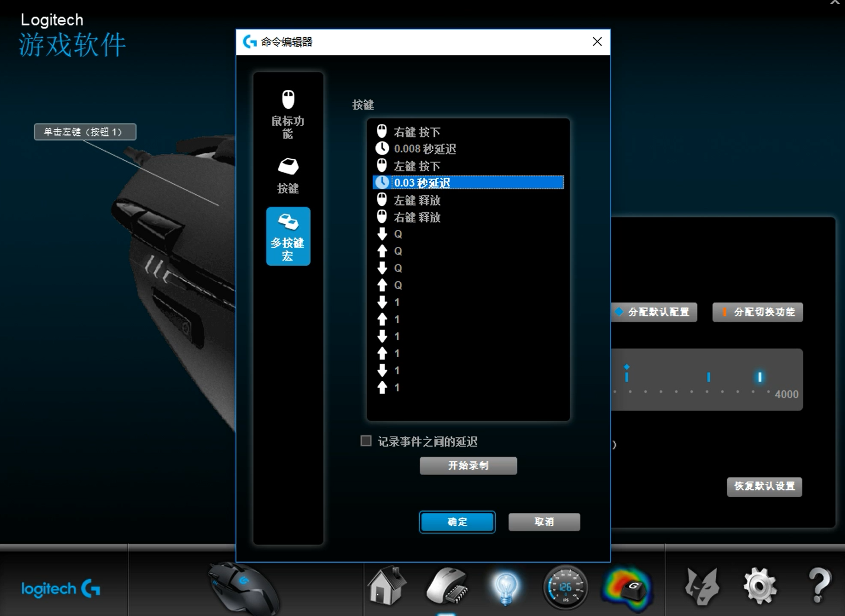Open the settings gear icon
845x616 pixels.
click(x=760, y=586)
